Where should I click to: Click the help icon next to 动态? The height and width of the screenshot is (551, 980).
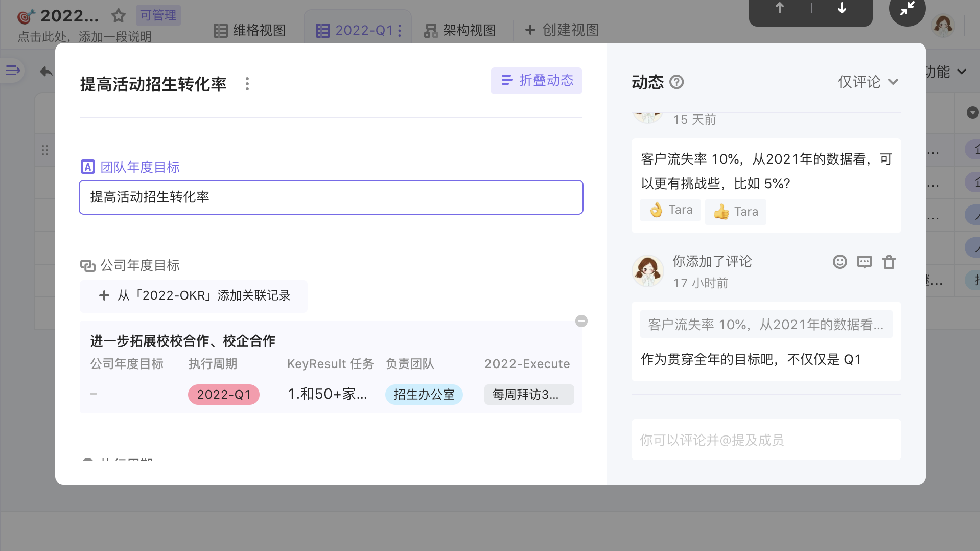pos(676,82)
